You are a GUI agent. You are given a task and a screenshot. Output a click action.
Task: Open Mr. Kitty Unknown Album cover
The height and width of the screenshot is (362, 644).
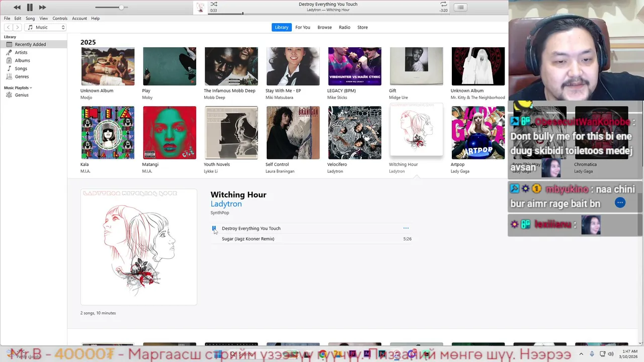click(x=478, y=66)
